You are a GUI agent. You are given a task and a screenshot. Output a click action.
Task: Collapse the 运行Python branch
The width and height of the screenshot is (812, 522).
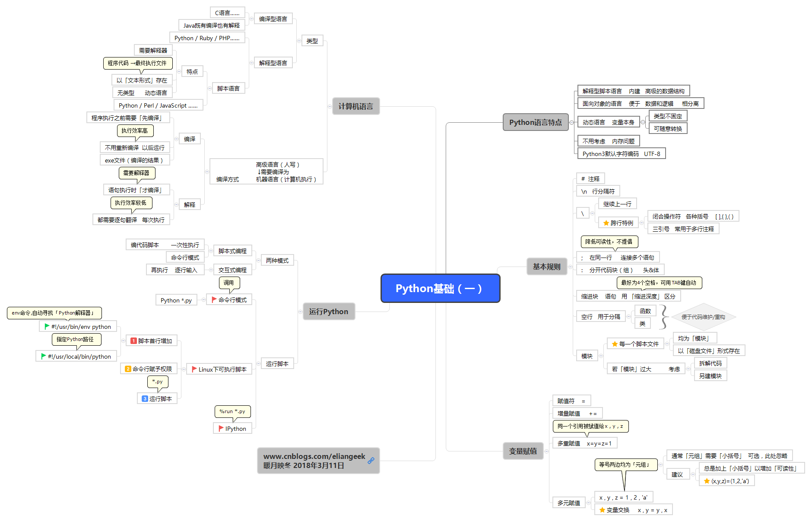tap(300, 312)
